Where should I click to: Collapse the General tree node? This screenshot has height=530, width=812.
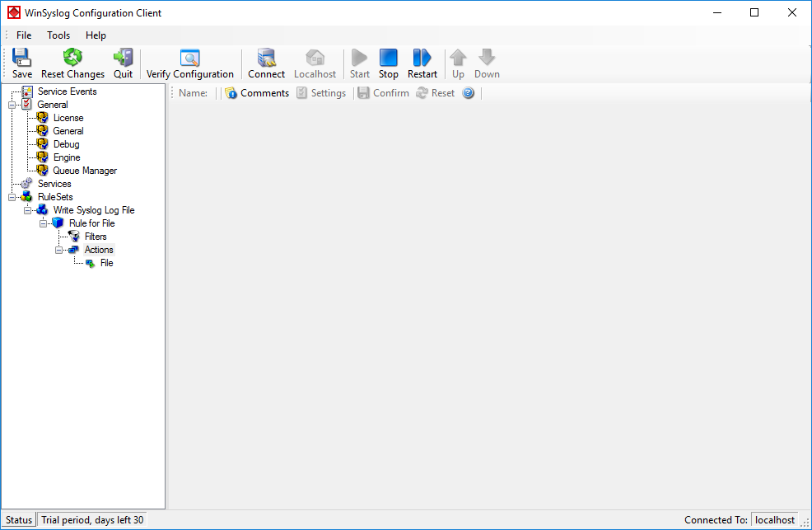(12, 105)
